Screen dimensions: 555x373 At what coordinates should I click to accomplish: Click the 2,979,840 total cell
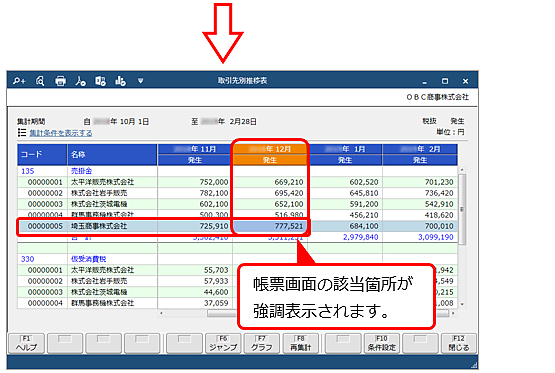345,237
